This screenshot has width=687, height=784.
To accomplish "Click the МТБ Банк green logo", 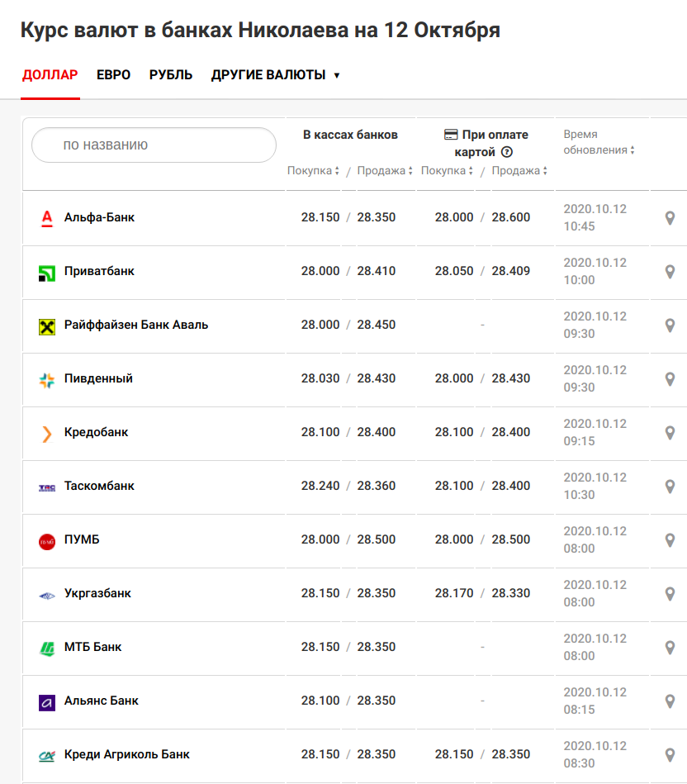I will coord(47,649).
